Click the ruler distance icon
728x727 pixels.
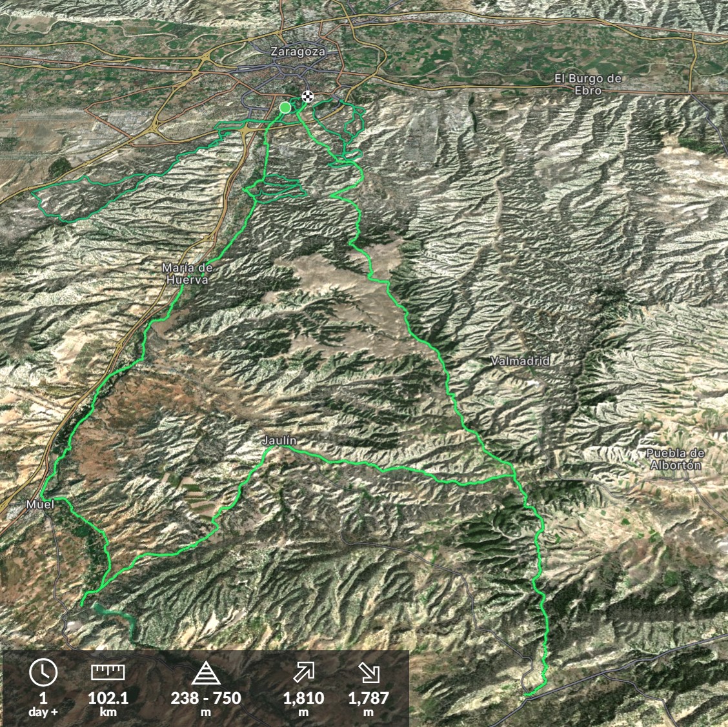click(108, 672)
